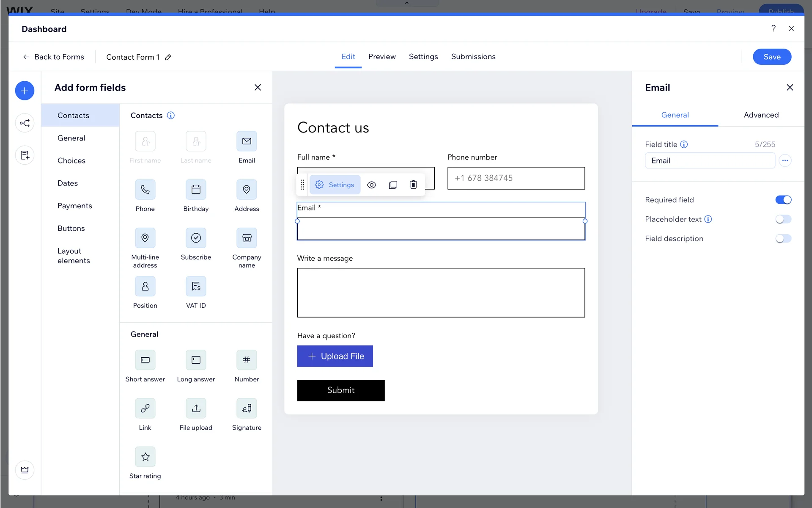Open the Submissions tab

473,57
